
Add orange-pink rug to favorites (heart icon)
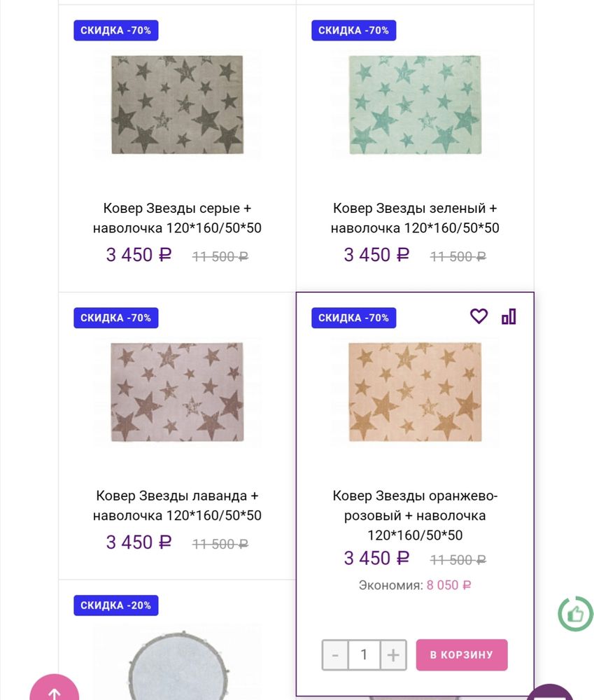pyautogui.click(x=479, y=316)
